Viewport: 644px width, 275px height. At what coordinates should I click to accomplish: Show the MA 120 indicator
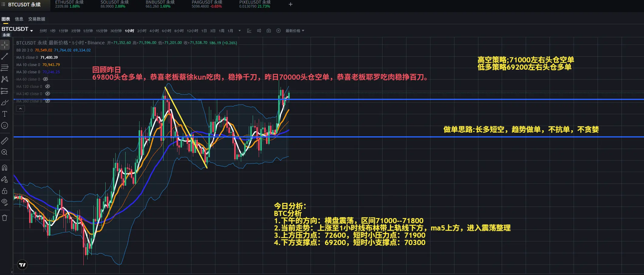click(x=48, y=87)
